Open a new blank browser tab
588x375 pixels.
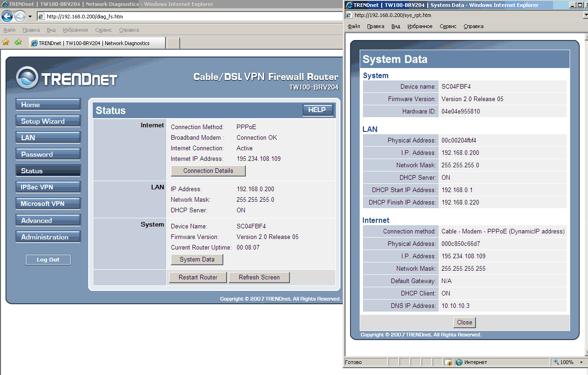coord(173,43)
